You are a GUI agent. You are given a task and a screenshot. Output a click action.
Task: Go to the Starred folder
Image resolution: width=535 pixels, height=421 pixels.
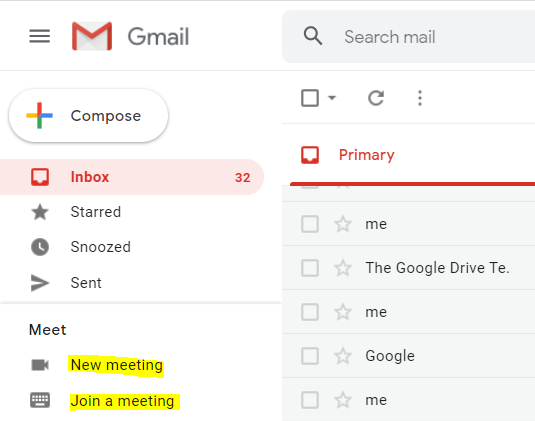click(96, 212)
